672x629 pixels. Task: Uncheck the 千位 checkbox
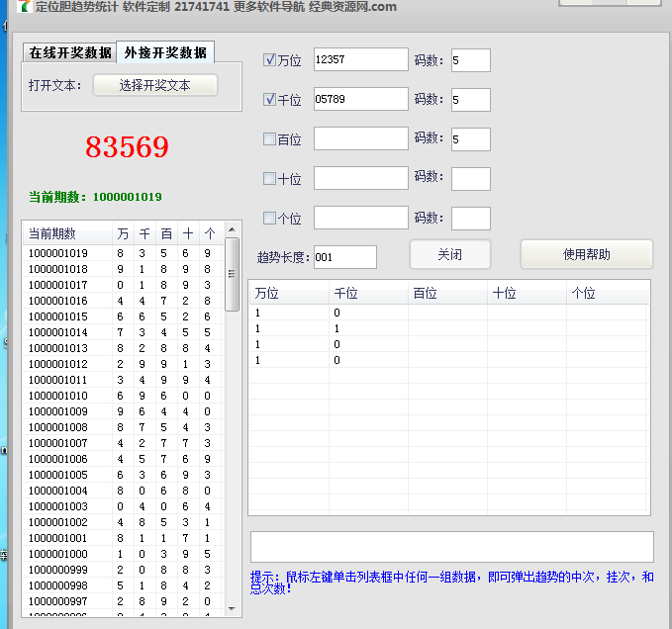pyautogui.click(x=269, y=99)
